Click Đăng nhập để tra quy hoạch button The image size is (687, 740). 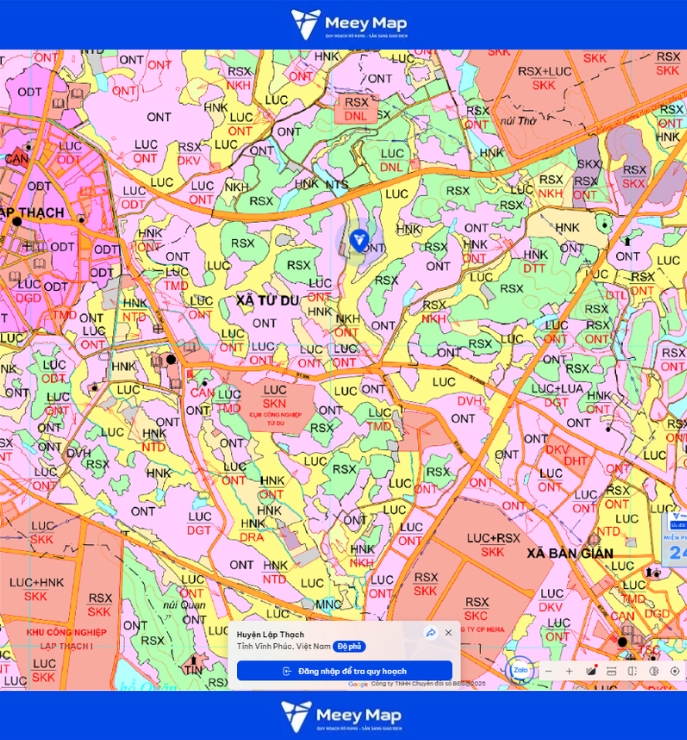pyautogui.click(x=344, y=671)
